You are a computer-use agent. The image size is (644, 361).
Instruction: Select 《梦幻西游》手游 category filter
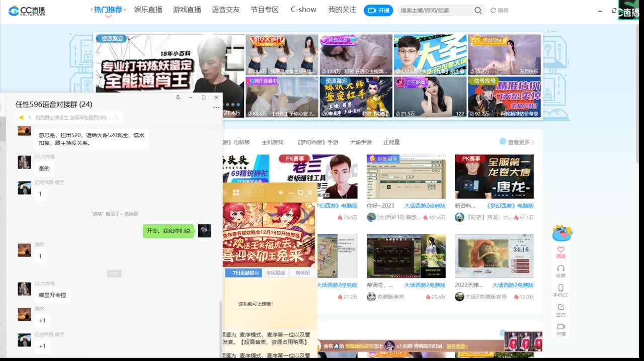(x=316, y=142)
